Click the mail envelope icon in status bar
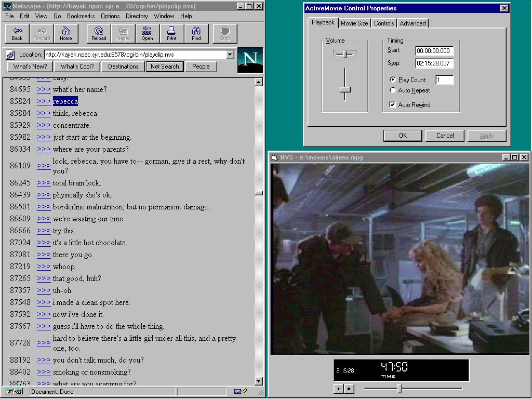 237,392
